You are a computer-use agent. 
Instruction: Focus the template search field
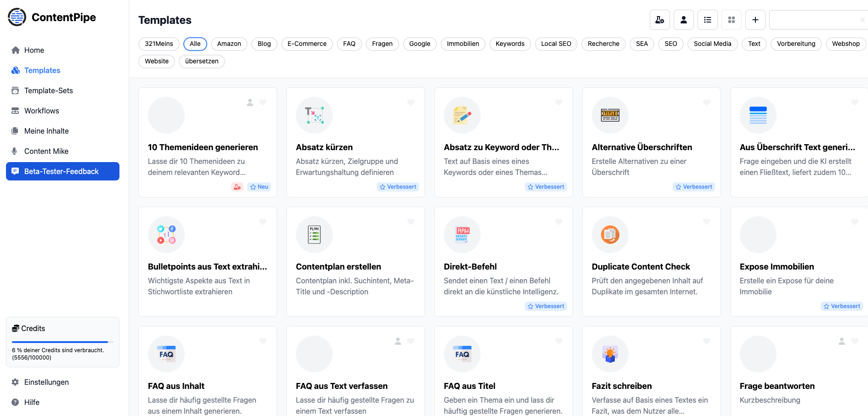[813, 20]
